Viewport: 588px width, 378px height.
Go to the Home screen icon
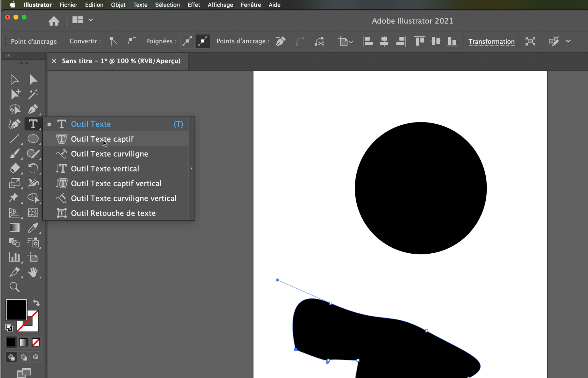click(x=54, y=21)
